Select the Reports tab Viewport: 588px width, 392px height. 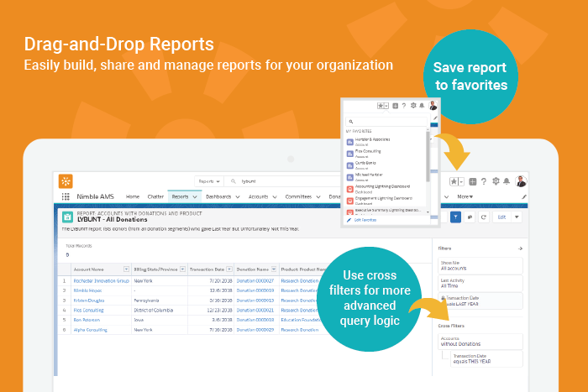[180, 196]
